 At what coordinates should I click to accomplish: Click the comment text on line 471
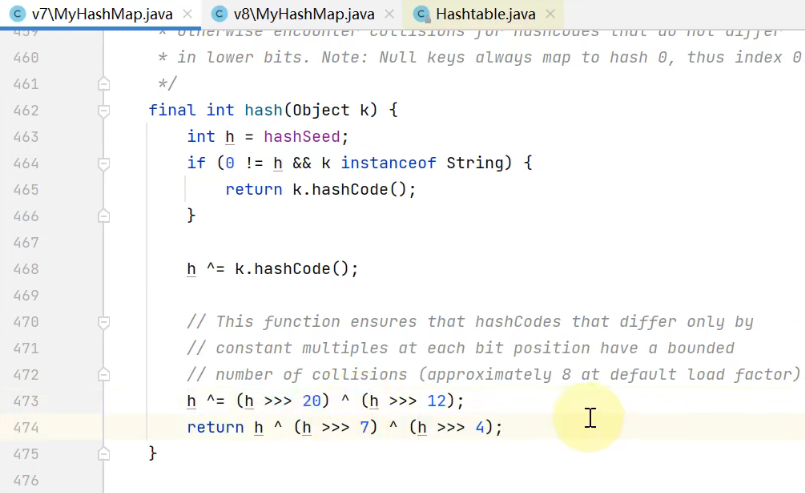pos(461,348)
